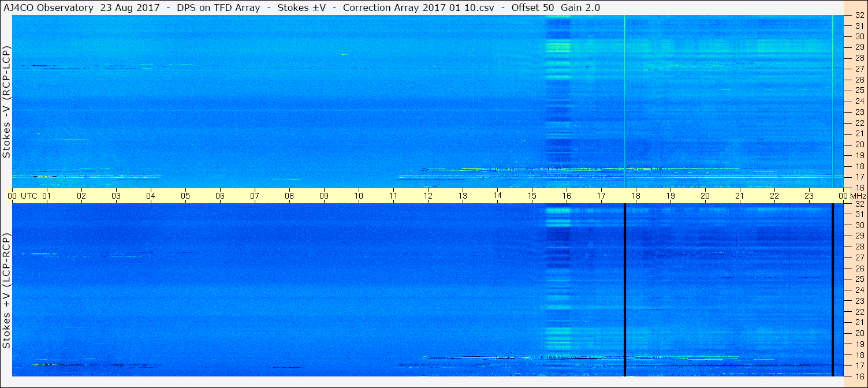Click the "MHz" unit label on the time axis

[857, 196]
